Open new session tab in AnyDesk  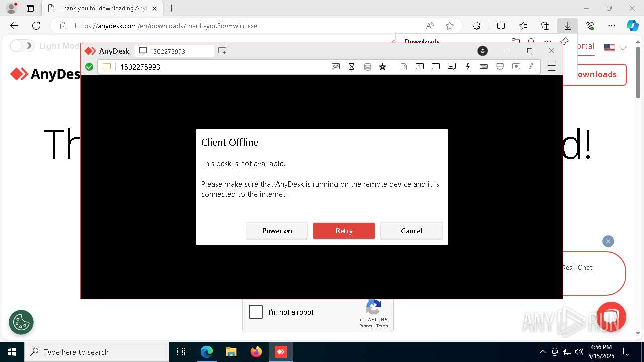[x=222, y=51]
